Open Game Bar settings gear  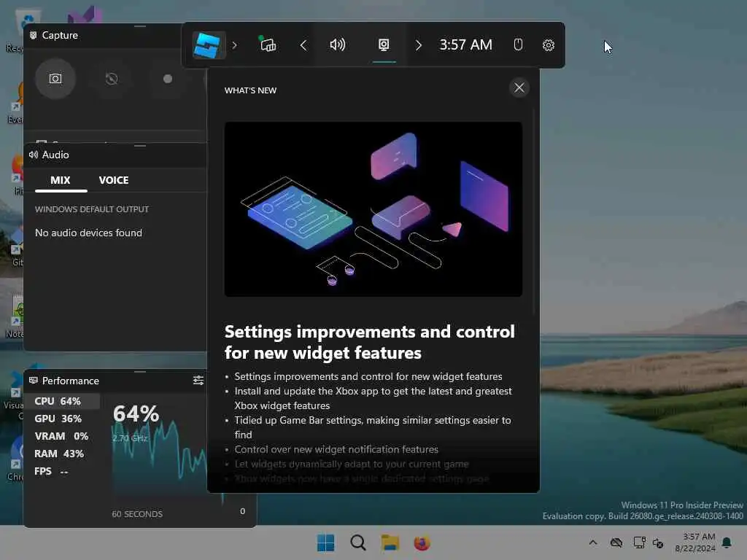549,44
